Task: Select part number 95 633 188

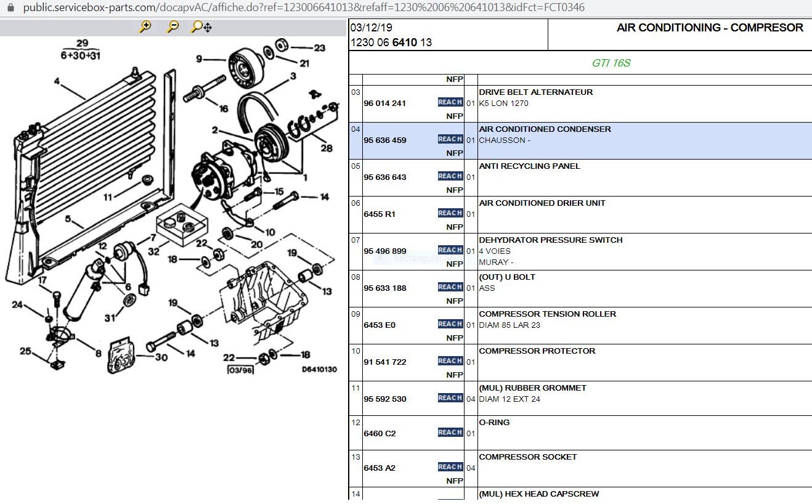Action: 385,288
